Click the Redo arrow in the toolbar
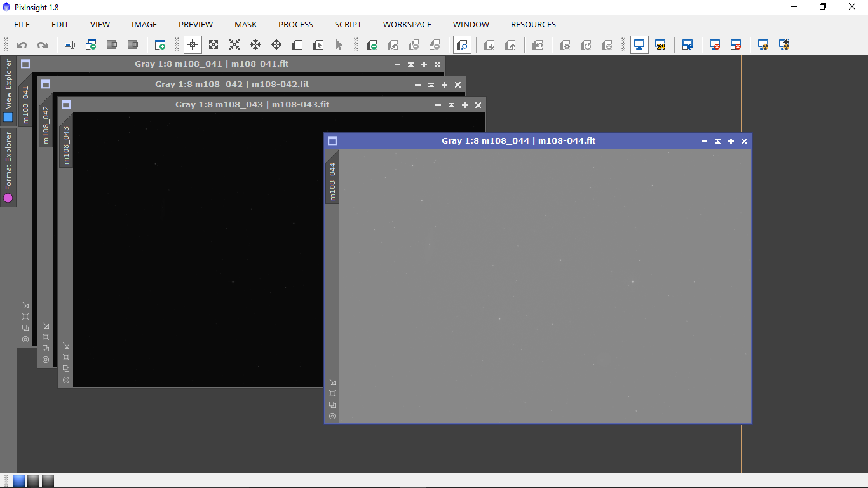Screen dimensions: 868x488 pyautogui.click(x=43, y=45)
